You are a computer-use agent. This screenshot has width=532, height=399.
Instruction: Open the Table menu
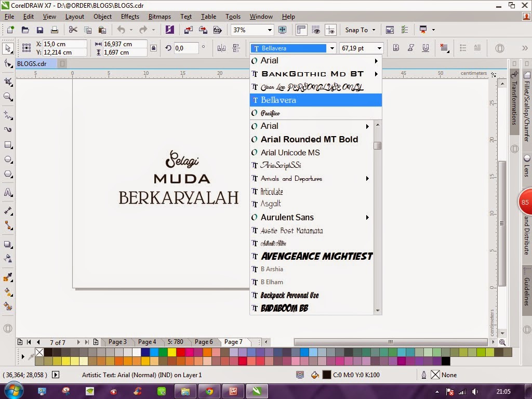point(208,16)
